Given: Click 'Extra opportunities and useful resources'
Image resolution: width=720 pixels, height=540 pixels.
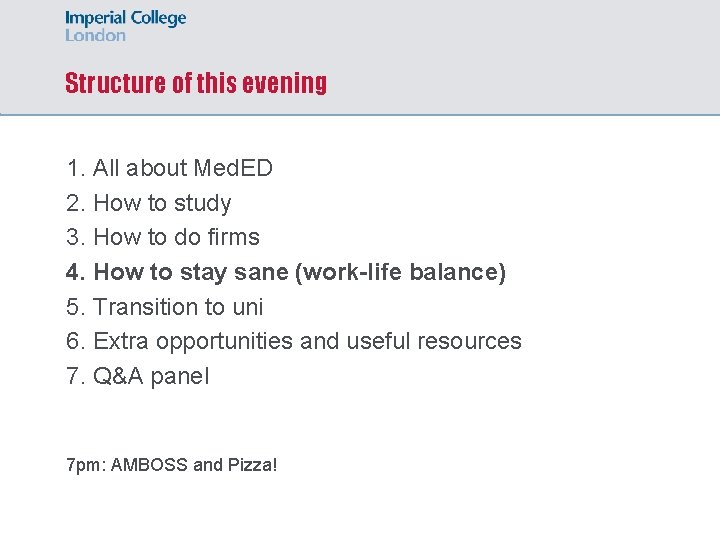Looking at the screenshot, I should pos(294,342).
